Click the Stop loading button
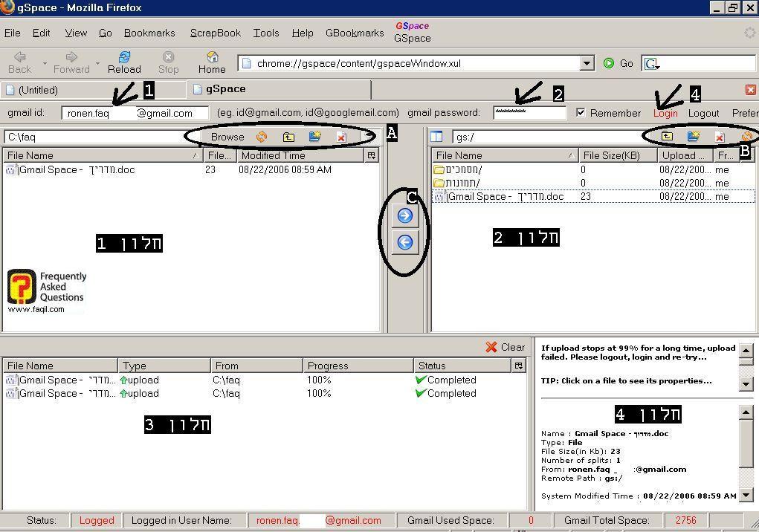Image resolution: width=759 pixels, height=532 pixels. [x=168, y=63]
